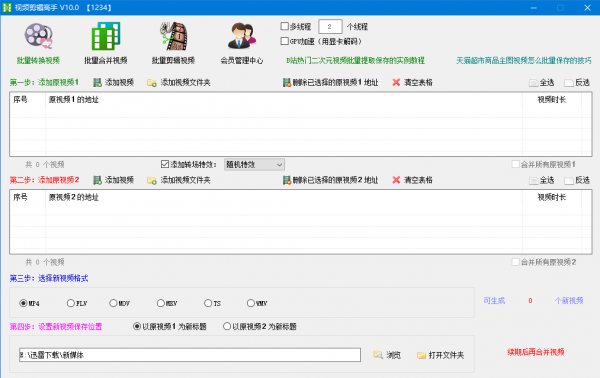Enable GPU加速 checkbox
This screenshot has width=600, height=378.
284,41
